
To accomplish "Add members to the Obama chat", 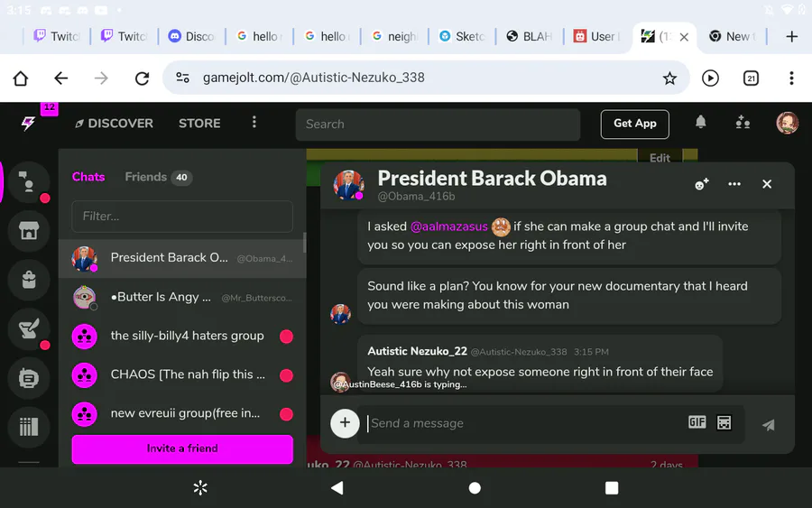I will [702, 184].
